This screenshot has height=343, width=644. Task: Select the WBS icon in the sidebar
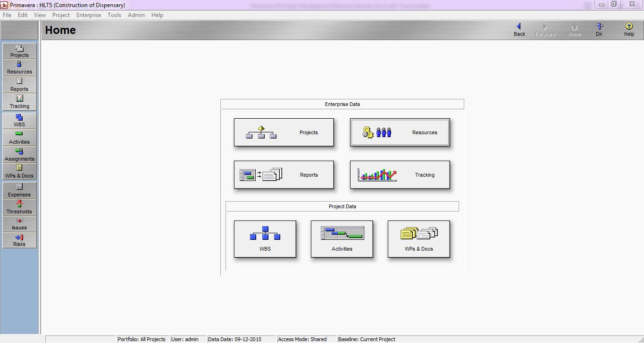pyautogui.click(x=19, y=121)
